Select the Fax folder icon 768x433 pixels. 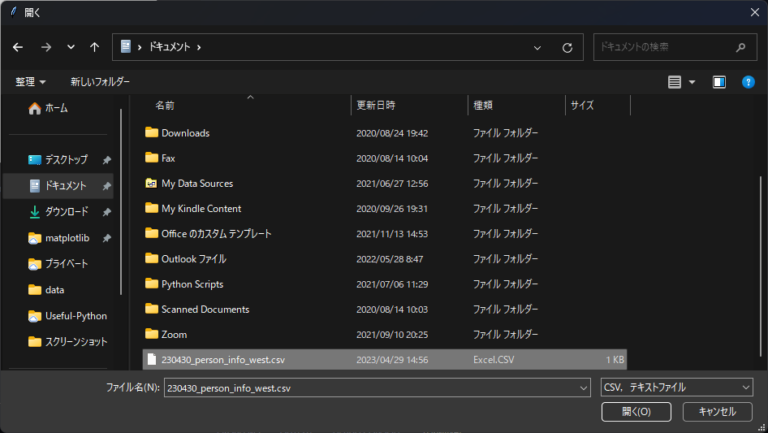point(151,158)
